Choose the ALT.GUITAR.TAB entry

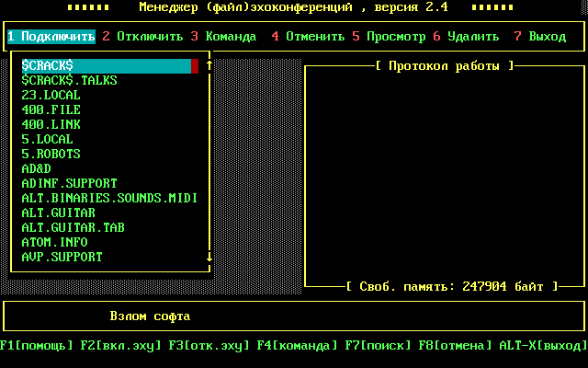click(73, 228)
